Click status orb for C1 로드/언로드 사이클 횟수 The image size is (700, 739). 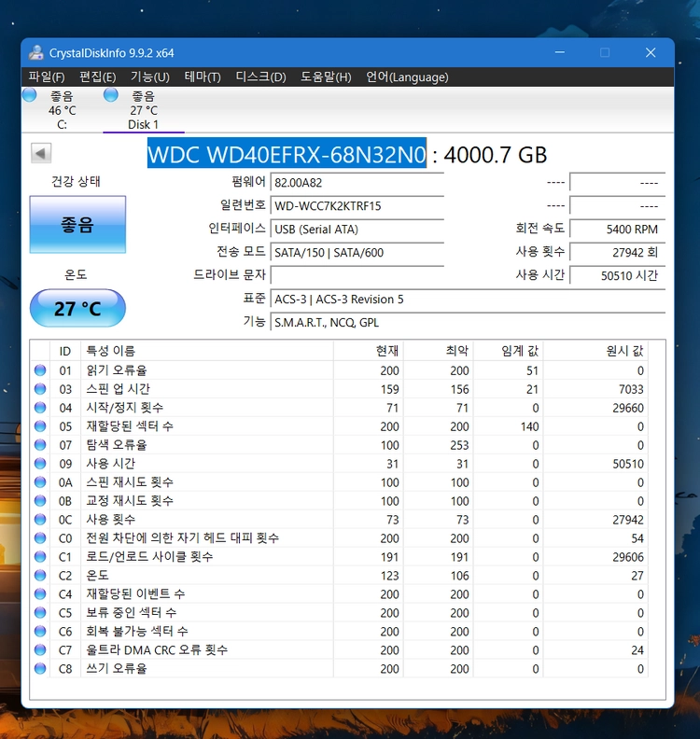tap(40, 557)
